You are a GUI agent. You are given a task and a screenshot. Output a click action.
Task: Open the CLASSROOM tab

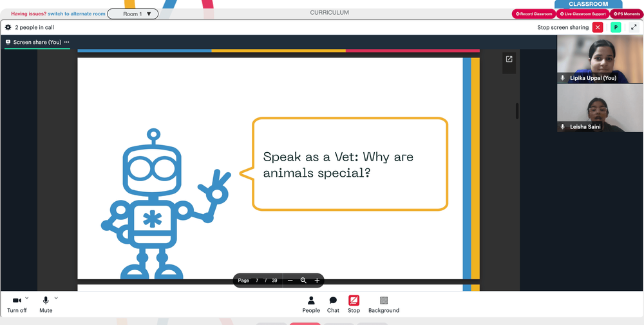pos(588,4)
